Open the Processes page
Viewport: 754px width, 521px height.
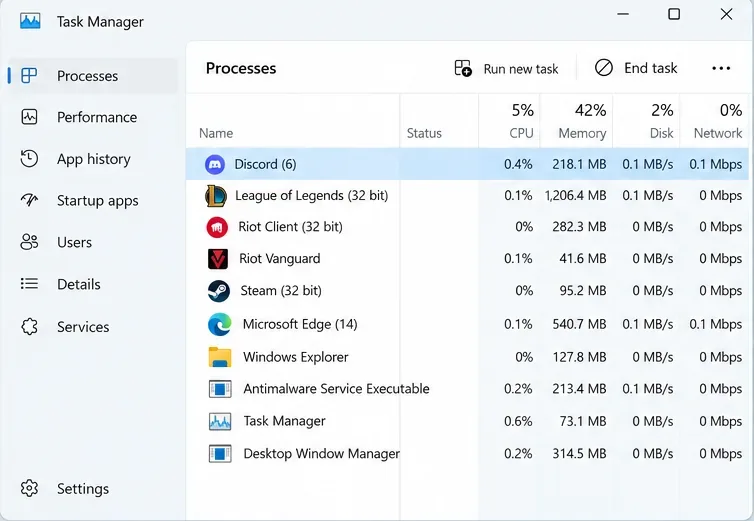93,76
